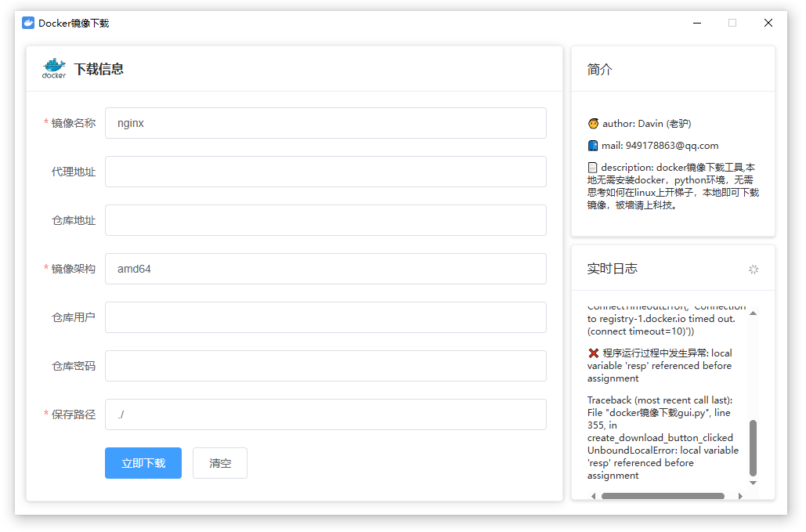Screen dimensions: 806x532
Task: Click the Traceback (most recent call last) line
Action: [660, 400]
